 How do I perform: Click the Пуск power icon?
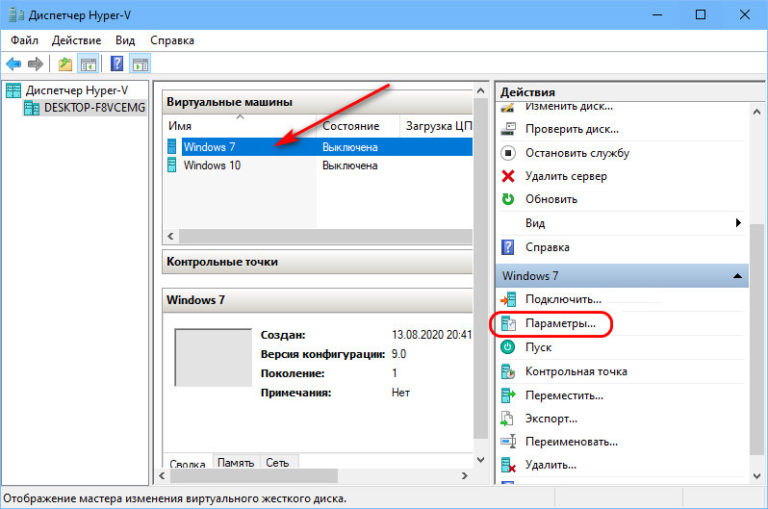click(508, 347)
